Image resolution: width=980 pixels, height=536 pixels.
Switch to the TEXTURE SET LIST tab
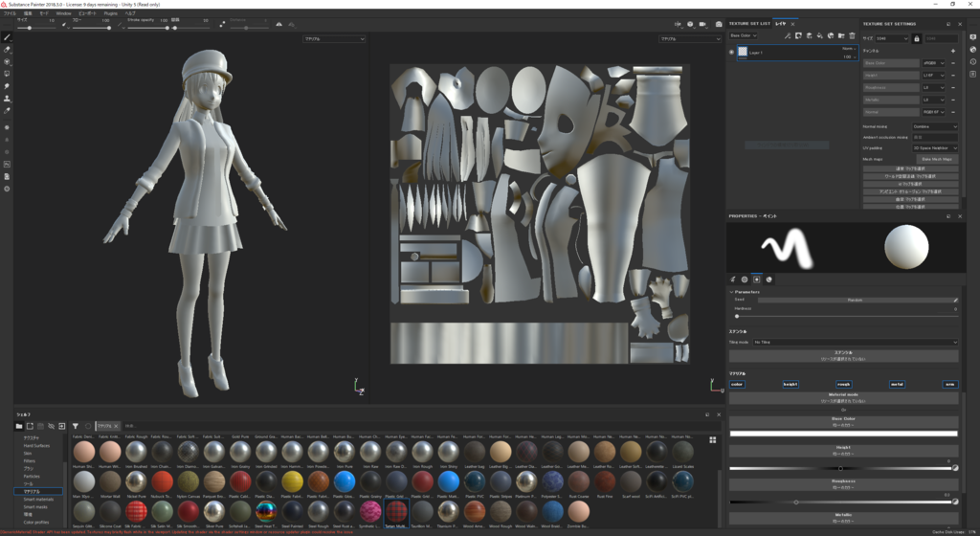click(749, 23)
